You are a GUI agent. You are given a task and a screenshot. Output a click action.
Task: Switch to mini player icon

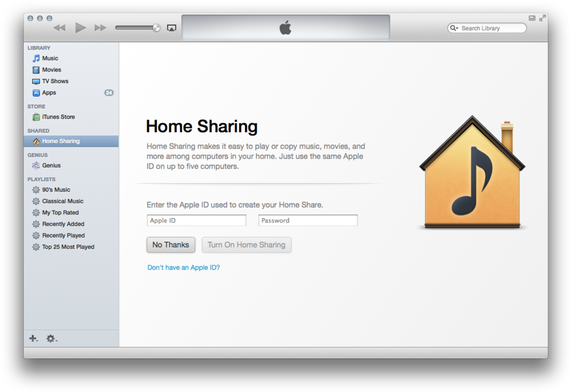pos(532,18)
